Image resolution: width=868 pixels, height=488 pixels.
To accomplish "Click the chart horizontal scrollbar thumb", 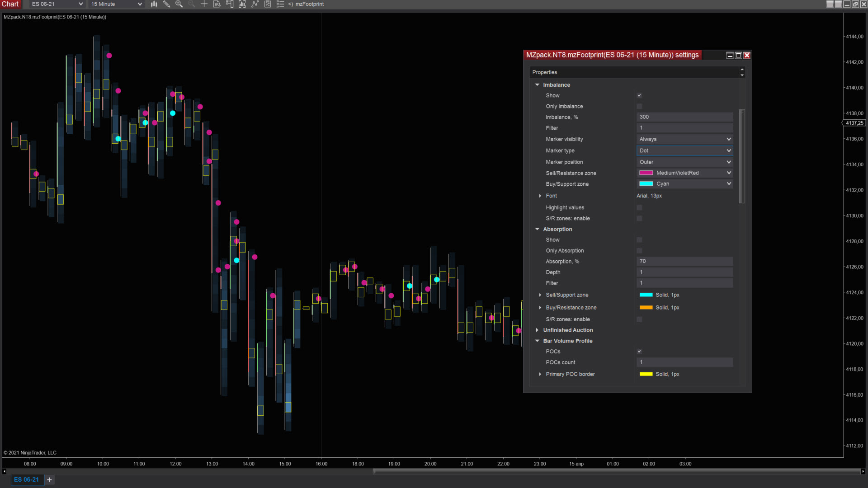I will tap(616, 471).
